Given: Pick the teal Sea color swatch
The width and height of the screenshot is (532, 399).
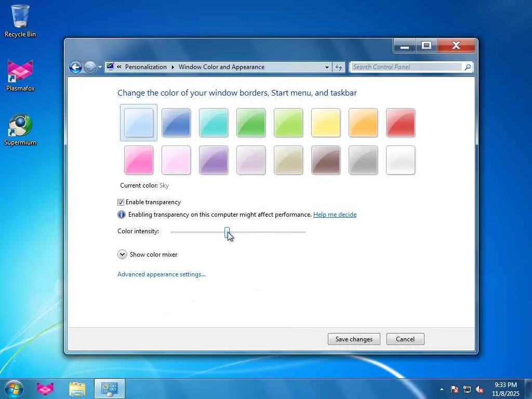Looking at the screenshot, I should [214, 123].
